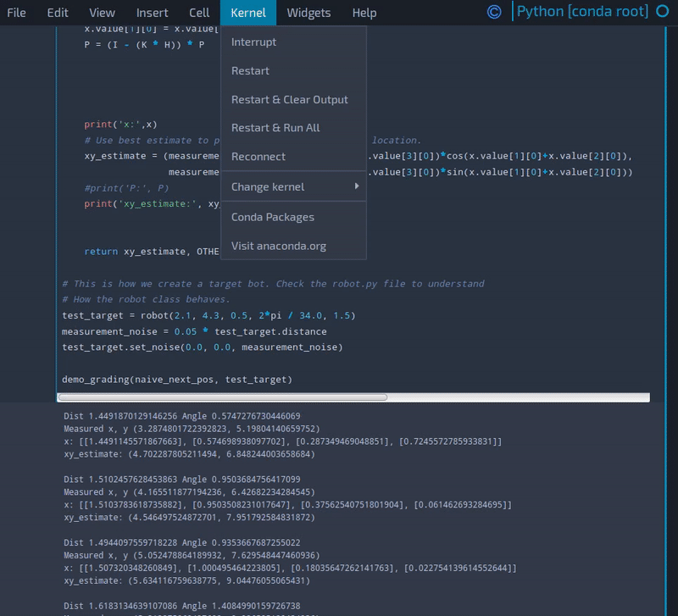Screen dimensions: 678x616
Task: Expand the Change kernel submenu
Action: pyautogui.click(x=293, y=186)
